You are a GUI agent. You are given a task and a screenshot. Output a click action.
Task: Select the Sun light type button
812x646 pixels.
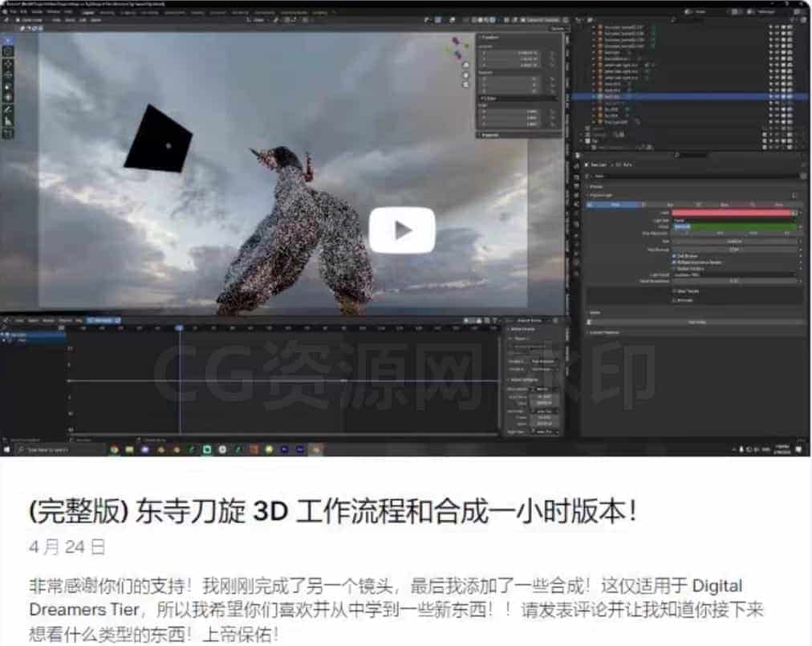click(670, 205)
